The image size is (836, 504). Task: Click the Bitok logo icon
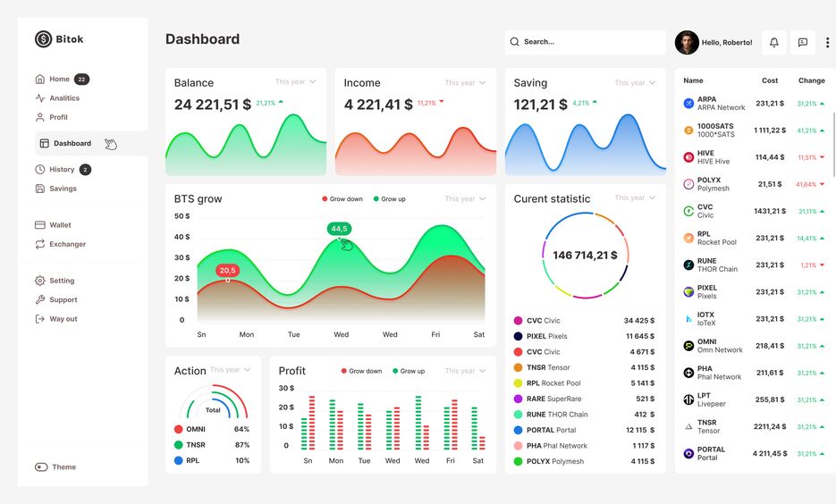coord(43,39)
